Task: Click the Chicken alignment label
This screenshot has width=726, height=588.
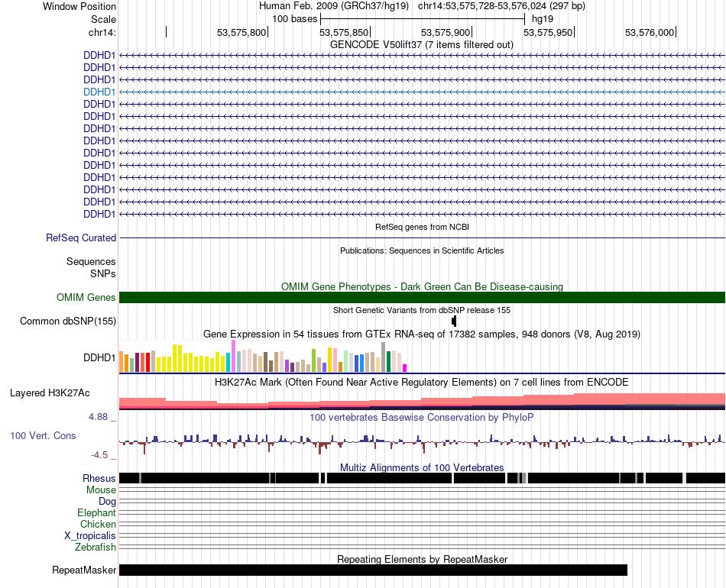Action: 98,524
